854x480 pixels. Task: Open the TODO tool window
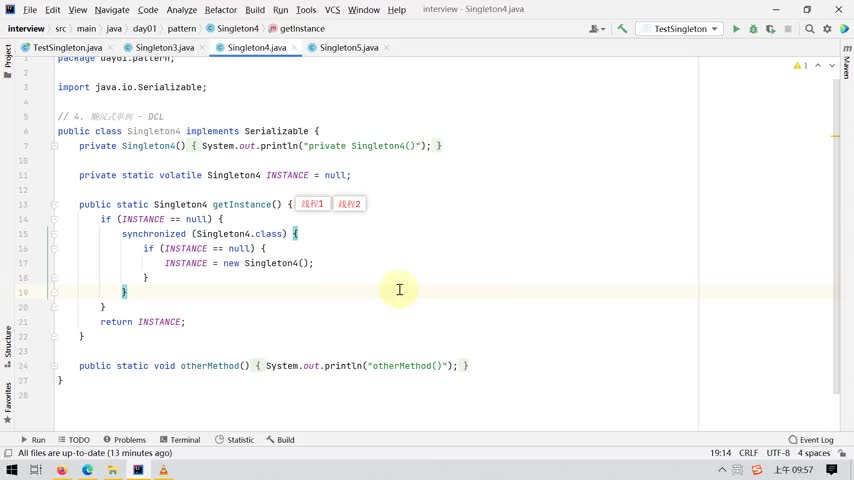tap(74, 440)
